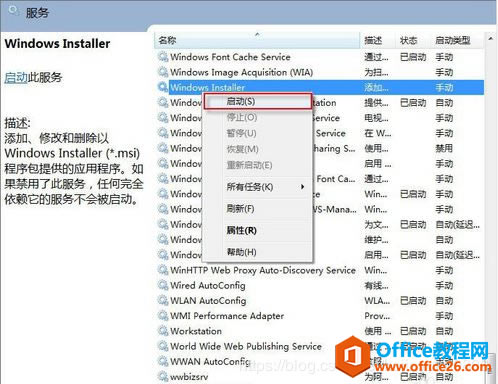Click 已启动 status of Windows Font Cache Service
Image resolution: width=498 pixels, height=384 pixels.
pos(413,57)
